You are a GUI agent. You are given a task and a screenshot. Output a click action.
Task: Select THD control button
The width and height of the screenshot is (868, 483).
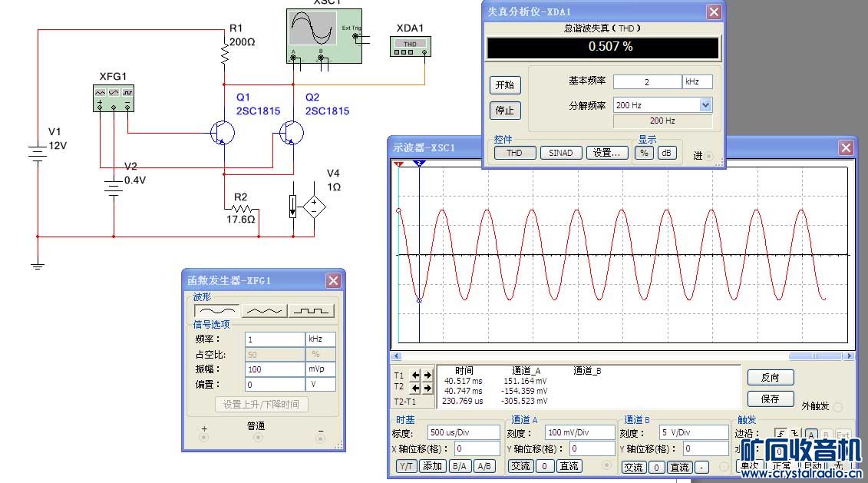[x=514, y=153]
